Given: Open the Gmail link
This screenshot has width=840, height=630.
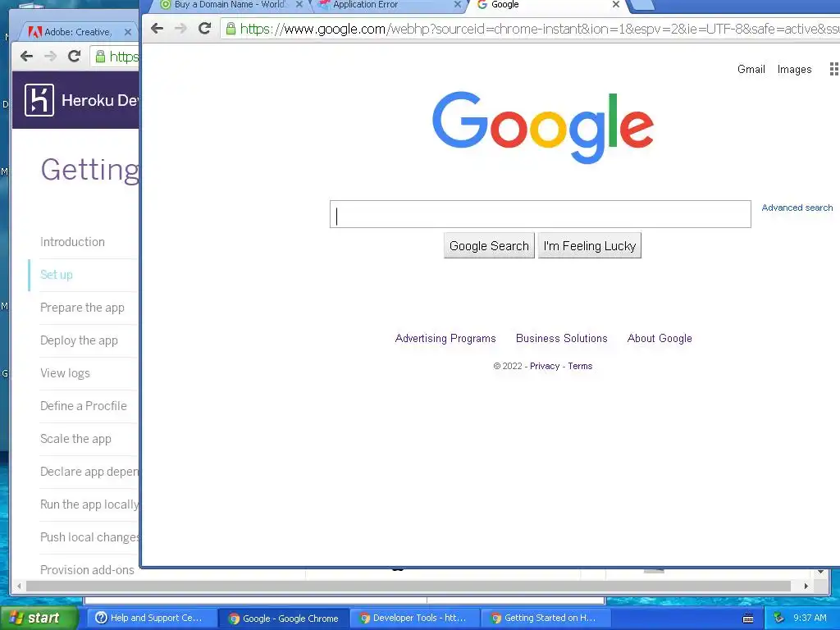Looking at the screenshot, I should click(x=751, y=69).
